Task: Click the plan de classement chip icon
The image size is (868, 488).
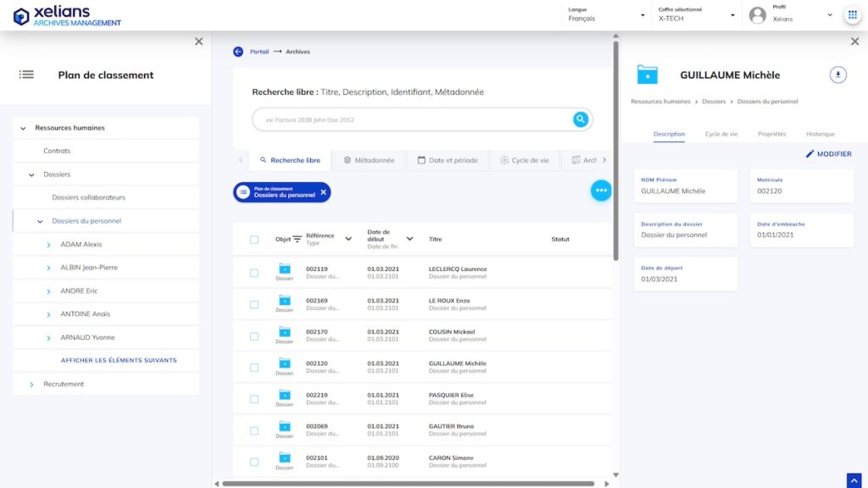Action: coord(243,192)
